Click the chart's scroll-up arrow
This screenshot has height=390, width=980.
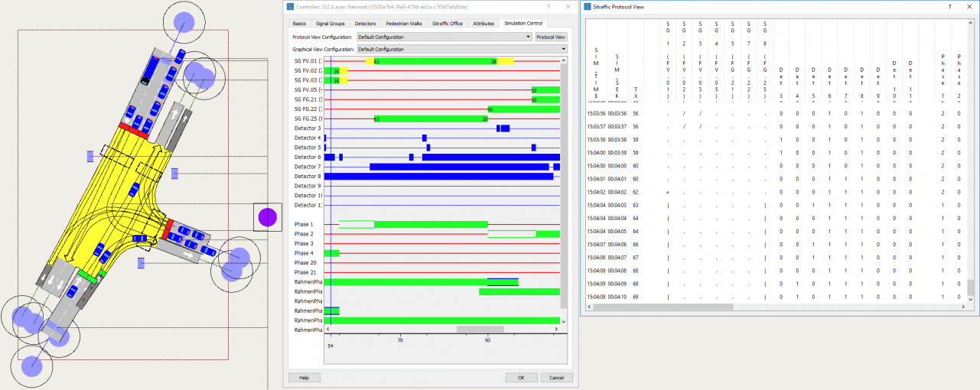tap(565, 60)
